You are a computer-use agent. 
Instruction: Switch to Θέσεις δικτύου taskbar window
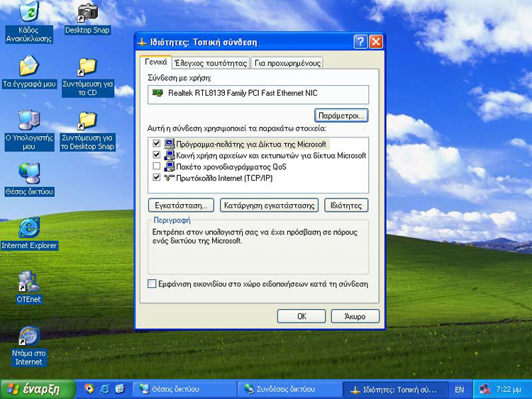click(185, 389)
